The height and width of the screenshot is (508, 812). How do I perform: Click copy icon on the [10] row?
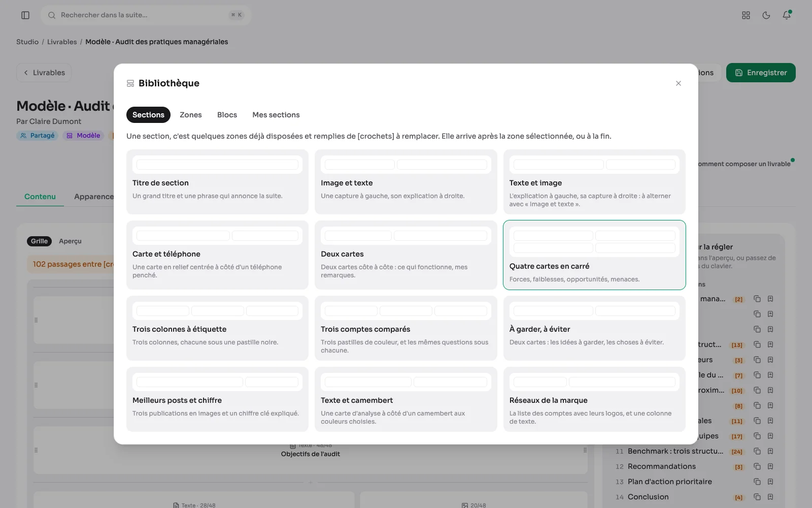tap(757, 390)
